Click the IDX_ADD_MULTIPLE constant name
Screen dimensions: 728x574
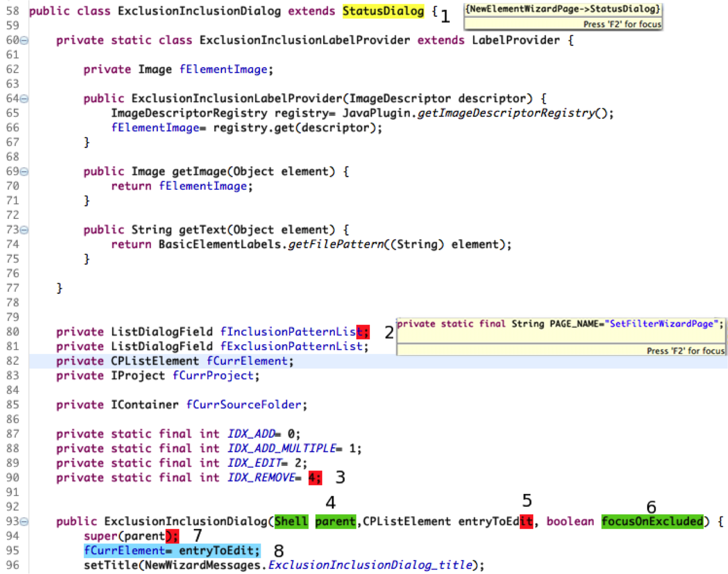point(281,448)
